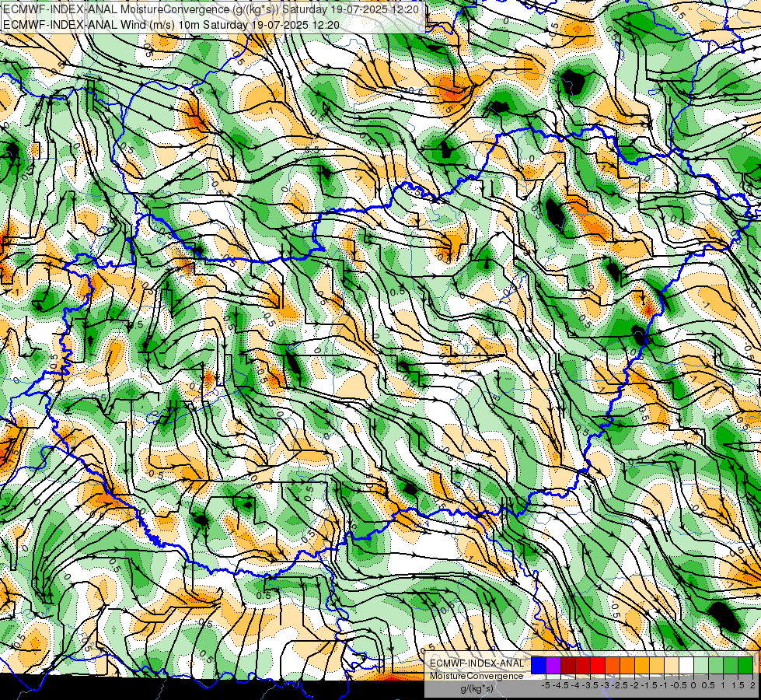The width and height of the screenshot is (761, 700).
Task: Click the legend tick value 2
Action: click(752, 685)
